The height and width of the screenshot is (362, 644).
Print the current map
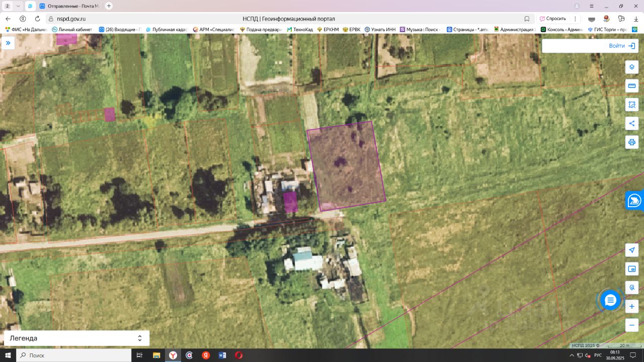(x=632, y=142)
